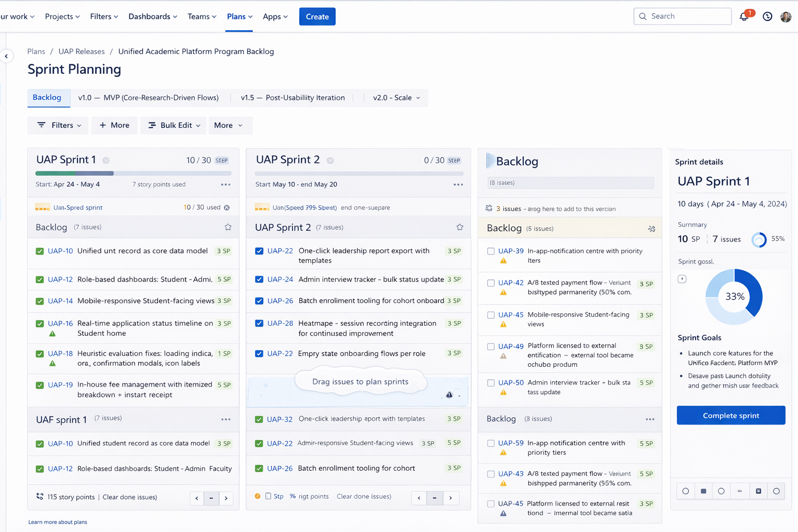Click the warning icon under UAP-39
Image resolution: width=798 pixels, height=532 pixels.
click(x=503, y=261)
